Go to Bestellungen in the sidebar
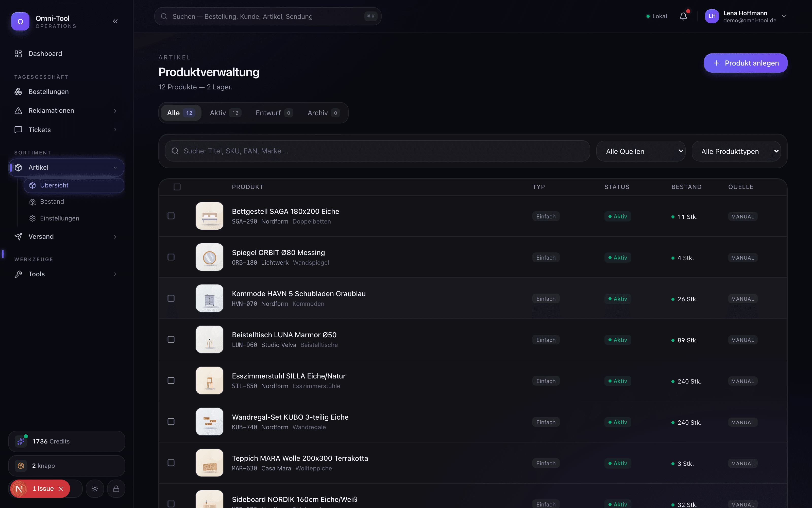Viewport: 812px width, 508px height. (66, 92)
